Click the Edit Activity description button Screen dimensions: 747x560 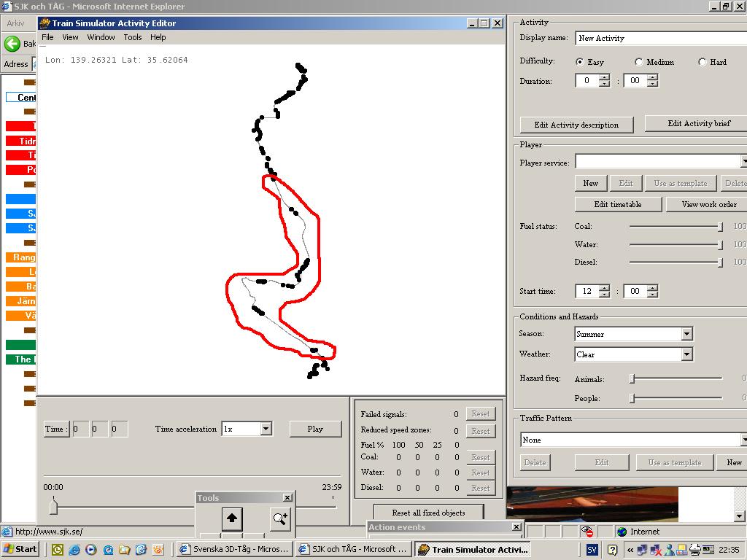(x=576, y=125)
